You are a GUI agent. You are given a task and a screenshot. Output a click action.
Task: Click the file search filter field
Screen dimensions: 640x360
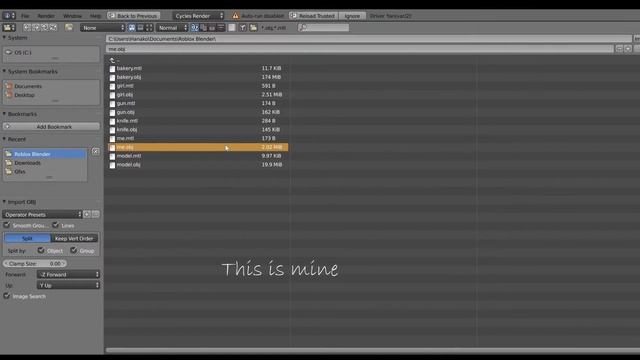tap(323, 27)
